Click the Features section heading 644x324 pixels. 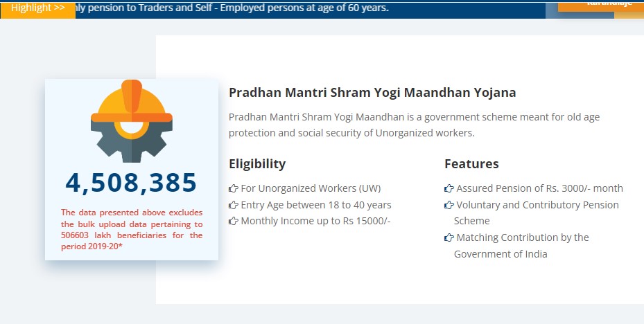[471, 164]
